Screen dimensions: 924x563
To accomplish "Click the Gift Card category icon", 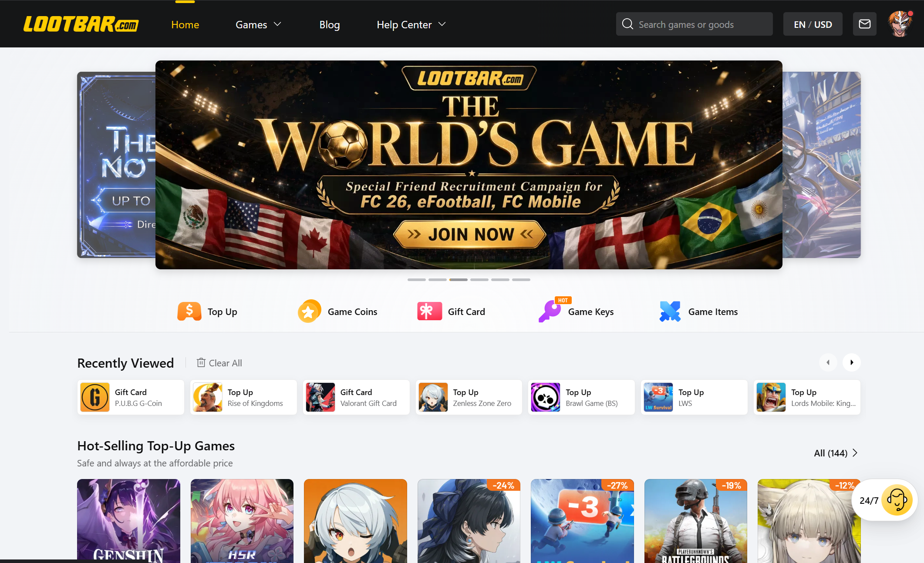I will point(430,312).
